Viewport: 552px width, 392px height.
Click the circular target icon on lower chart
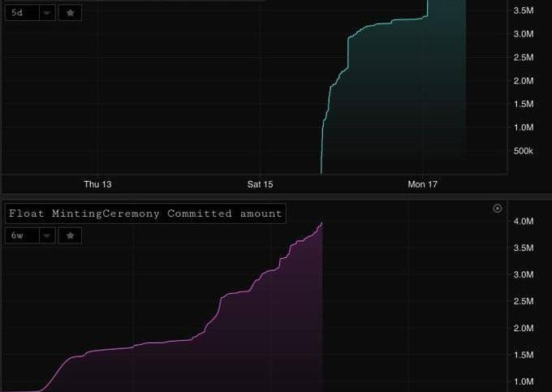pos(498,209)
